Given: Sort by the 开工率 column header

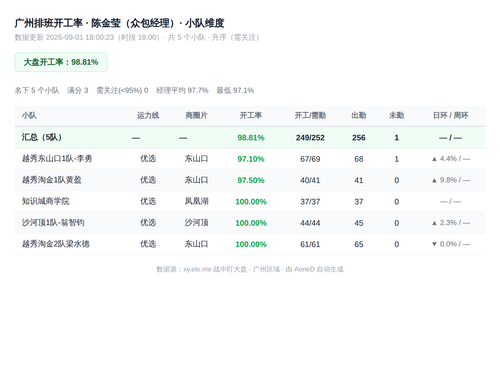Looking at the screenshot, I should click(x=251, y=116).
